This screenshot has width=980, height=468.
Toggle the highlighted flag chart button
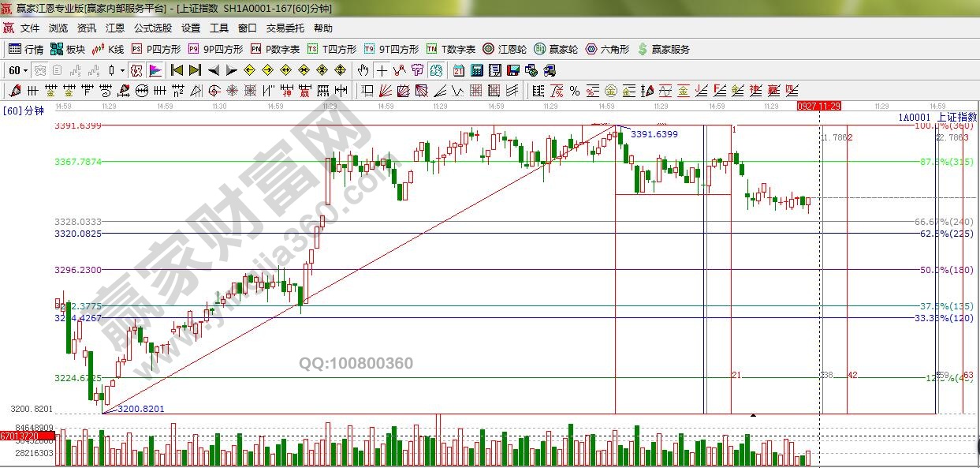pyautogui.click(x=155, y=70)
